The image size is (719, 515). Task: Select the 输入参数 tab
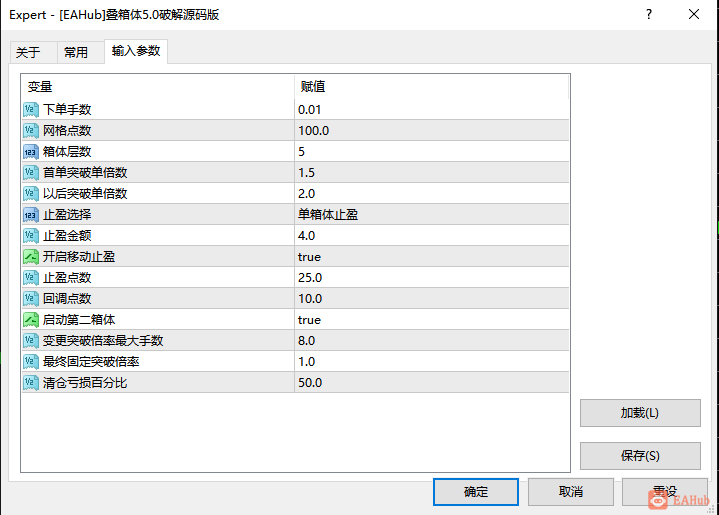pos(136,51)
